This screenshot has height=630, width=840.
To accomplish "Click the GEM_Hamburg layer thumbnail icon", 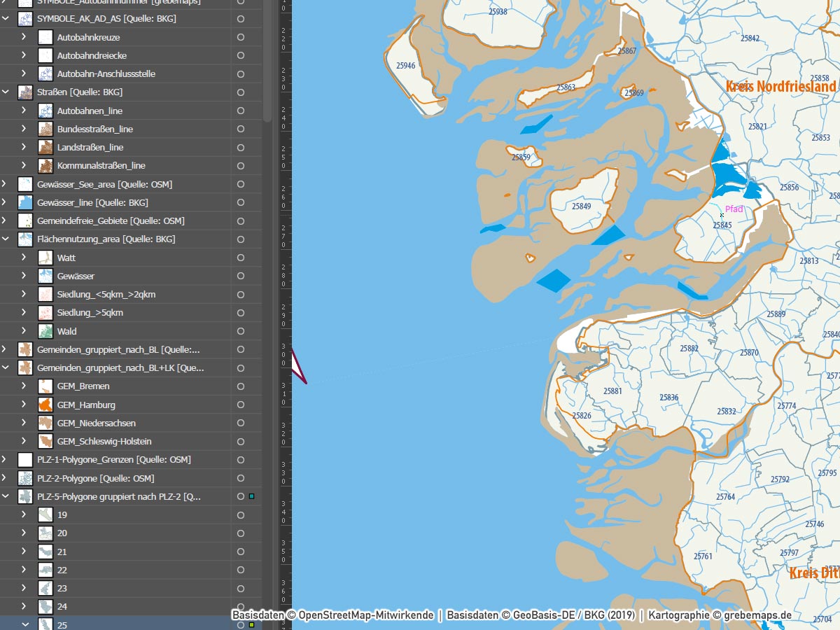I will [x=45, y=405].
